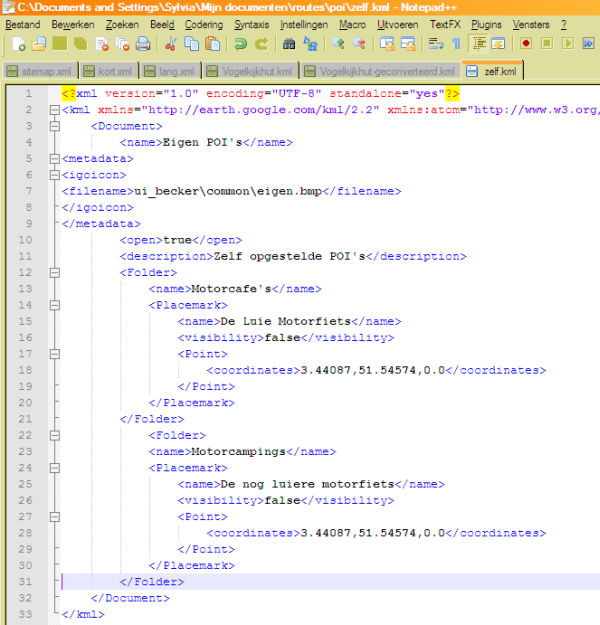Switch to the sitemap.xml tab
This screenshot has height=625, width=600.
[39, 71]
